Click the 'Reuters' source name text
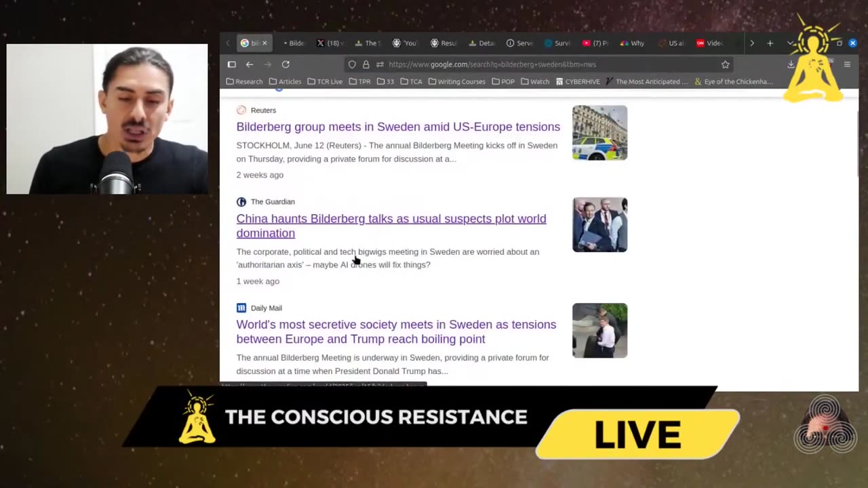Image resolution: width=868 pixels, height=488 pixels. click(263, 110)
